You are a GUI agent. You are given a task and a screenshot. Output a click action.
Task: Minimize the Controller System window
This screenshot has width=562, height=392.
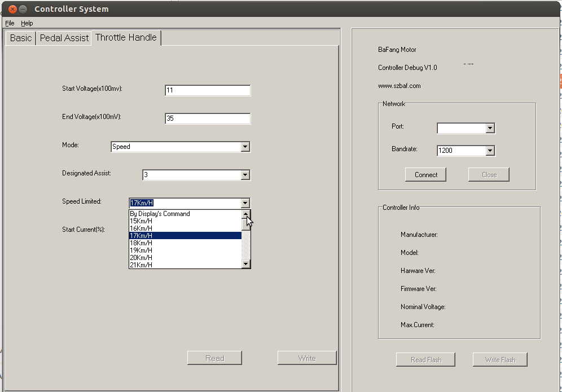[23, 10]
